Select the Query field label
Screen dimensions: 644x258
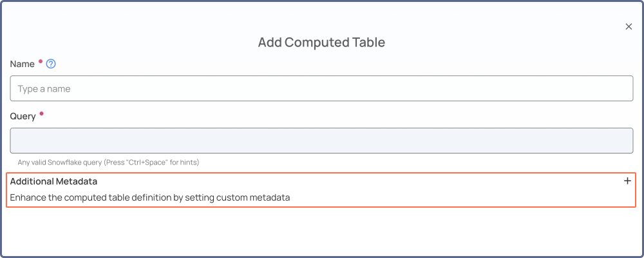(x=23, y=117)
